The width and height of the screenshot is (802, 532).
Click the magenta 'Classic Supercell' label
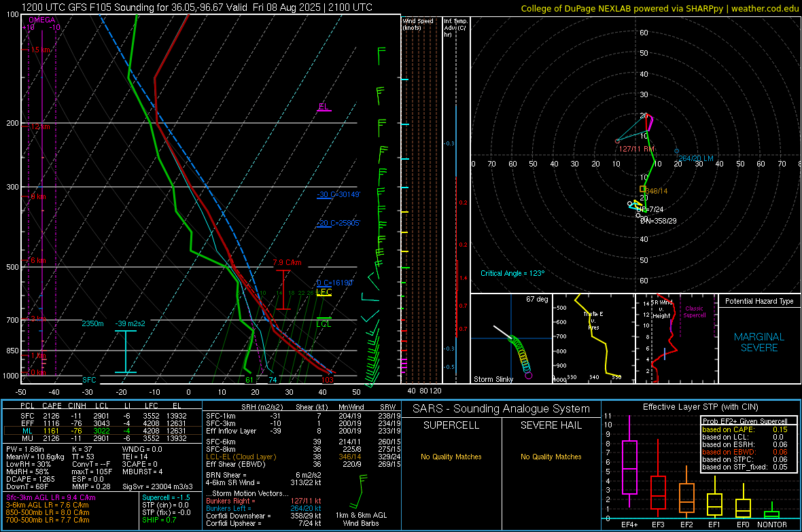tap(695, 312)
